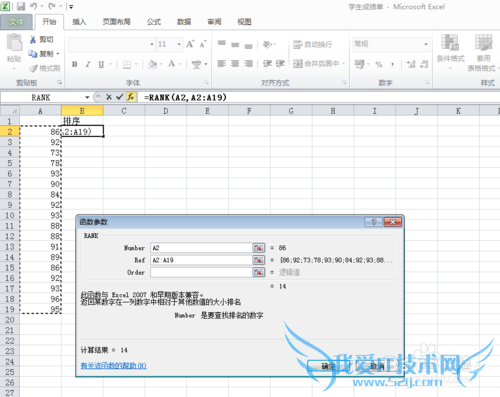Click the Middle Align icon
Viewport: 500px width, 397px height.
[x=235, y=44]
